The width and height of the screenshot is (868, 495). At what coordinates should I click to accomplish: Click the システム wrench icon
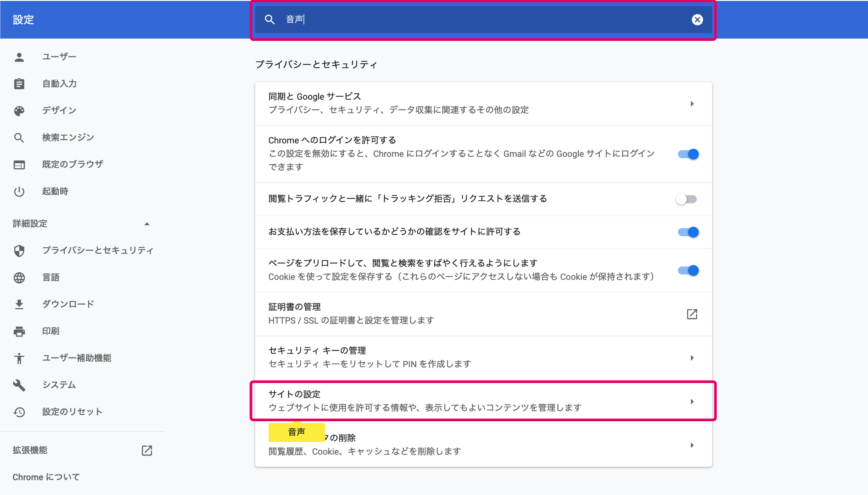[19, 385]
